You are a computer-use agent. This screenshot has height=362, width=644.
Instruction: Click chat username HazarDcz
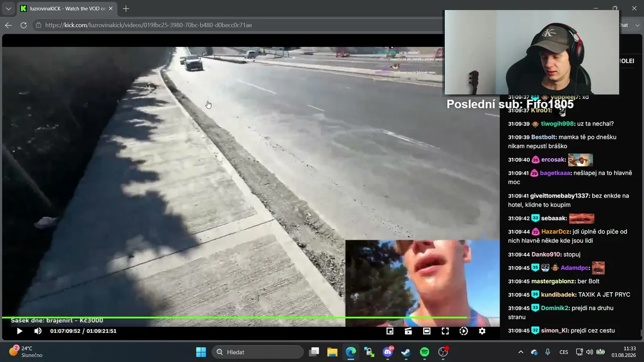pos(556,232)
